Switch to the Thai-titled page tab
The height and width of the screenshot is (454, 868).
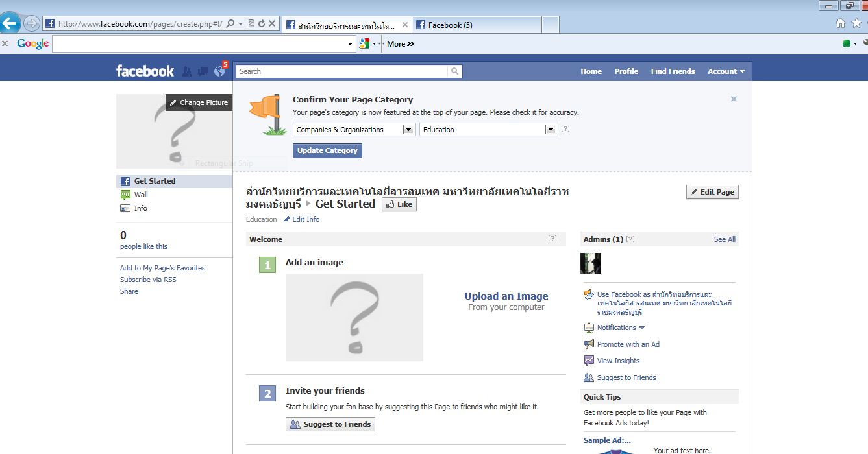click(x=347, y=25)
